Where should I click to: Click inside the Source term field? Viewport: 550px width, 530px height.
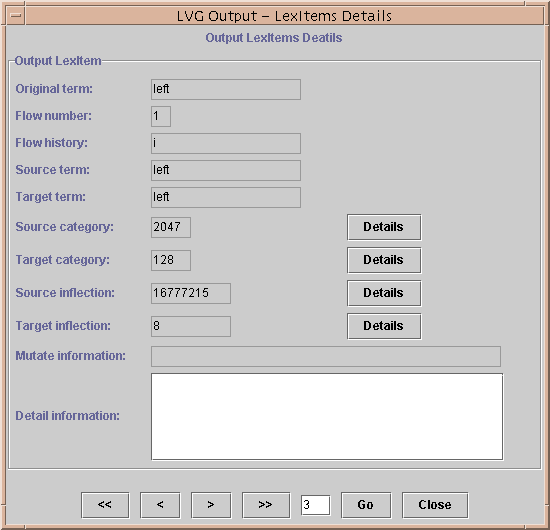click(x=226, y=170)
